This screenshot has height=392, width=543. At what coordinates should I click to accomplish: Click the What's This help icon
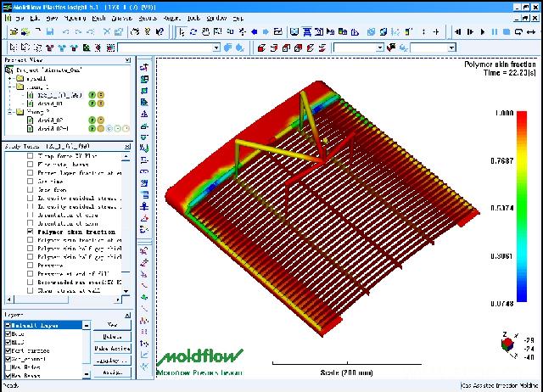point(160,32)
